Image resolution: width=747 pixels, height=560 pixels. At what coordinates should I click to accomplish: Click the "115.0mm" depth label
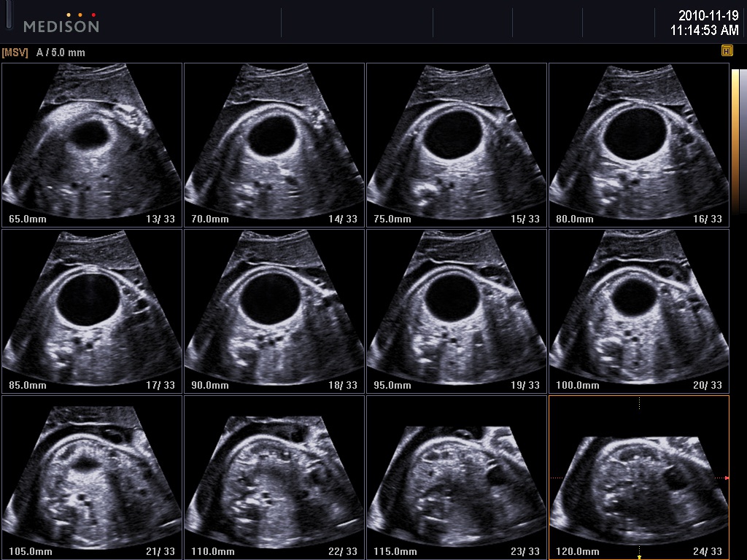pos(395,551)
